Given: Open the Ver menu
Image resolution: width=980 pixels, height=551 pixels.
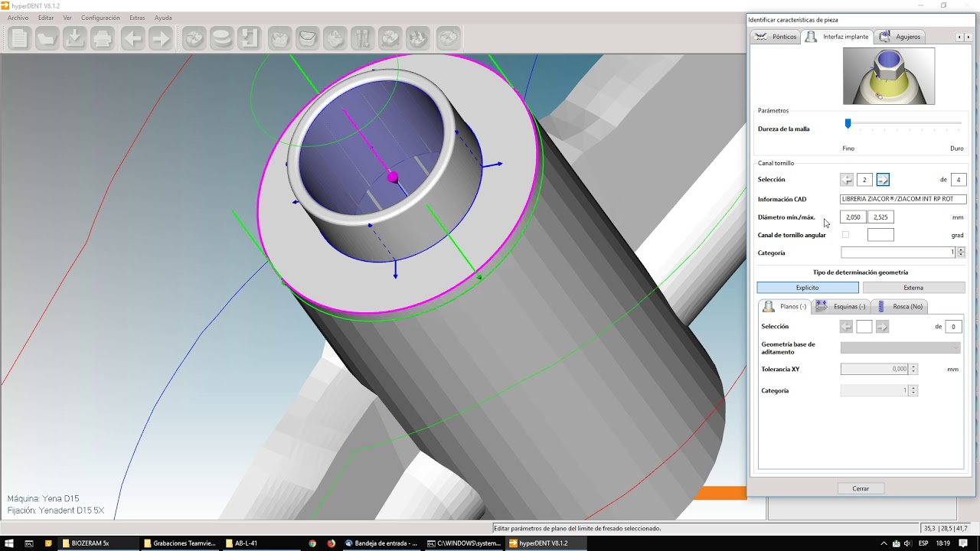Looking at the screenshot, I should 67,18.
